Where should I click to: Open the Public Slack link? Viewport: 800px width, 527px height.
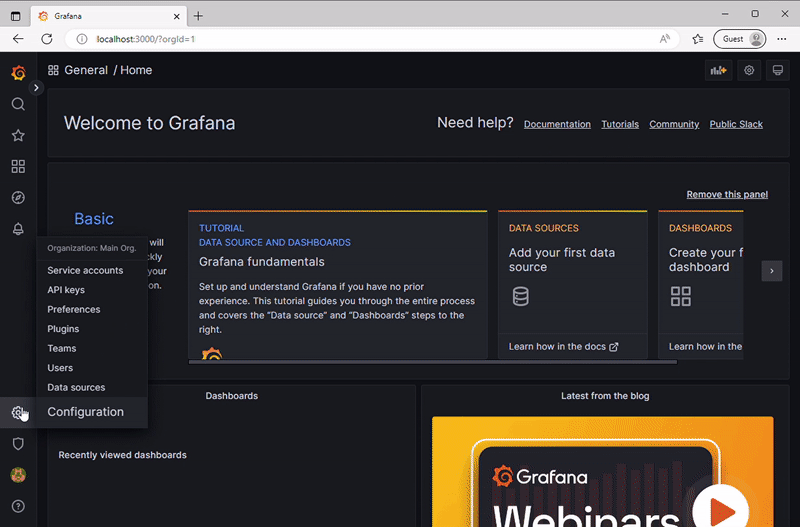[736, 124]
